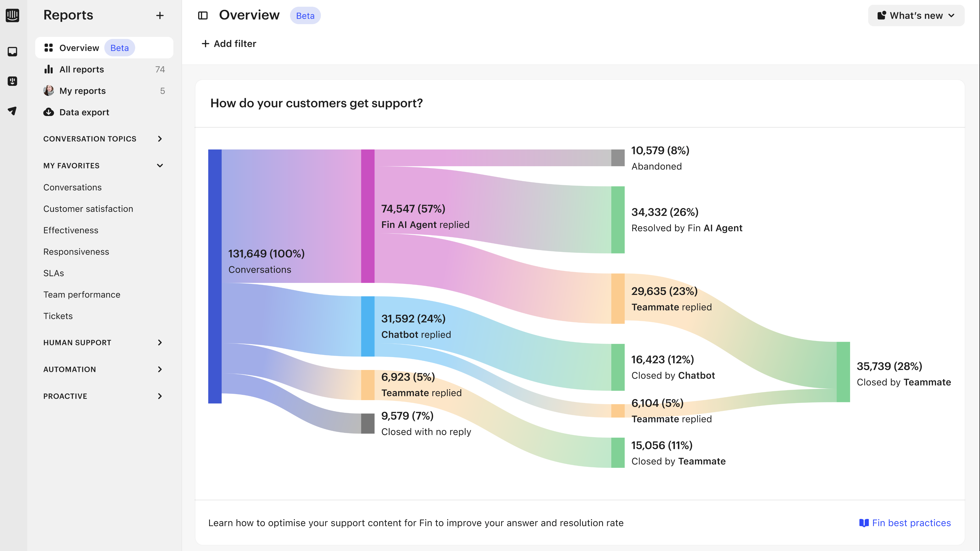Open the Inbox icon in left rail
The width and height of the screenshot is (980, 551).
click(12, 52)
